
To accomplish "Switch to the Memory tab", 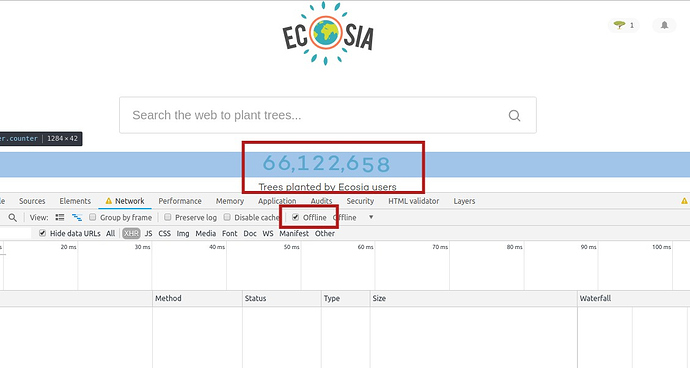I will (230, 201).
